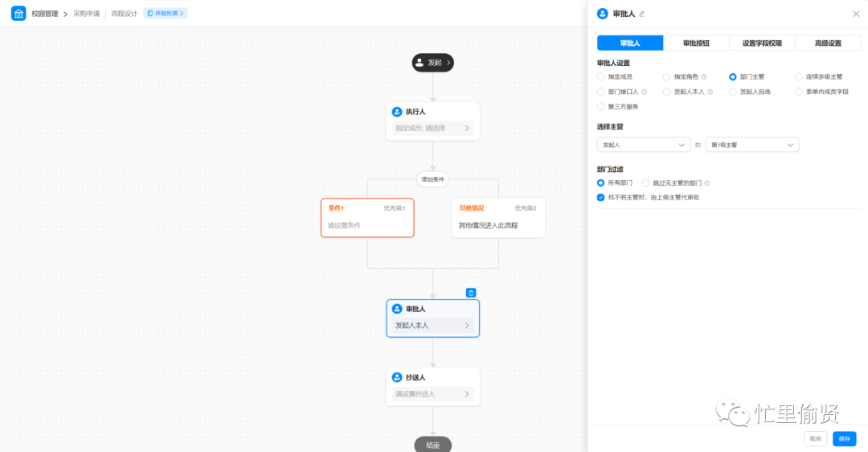Viewport: 868px width, 452px height.
Task: Switch to the 高级设置 tab
Action: click(x=828, y=43)
